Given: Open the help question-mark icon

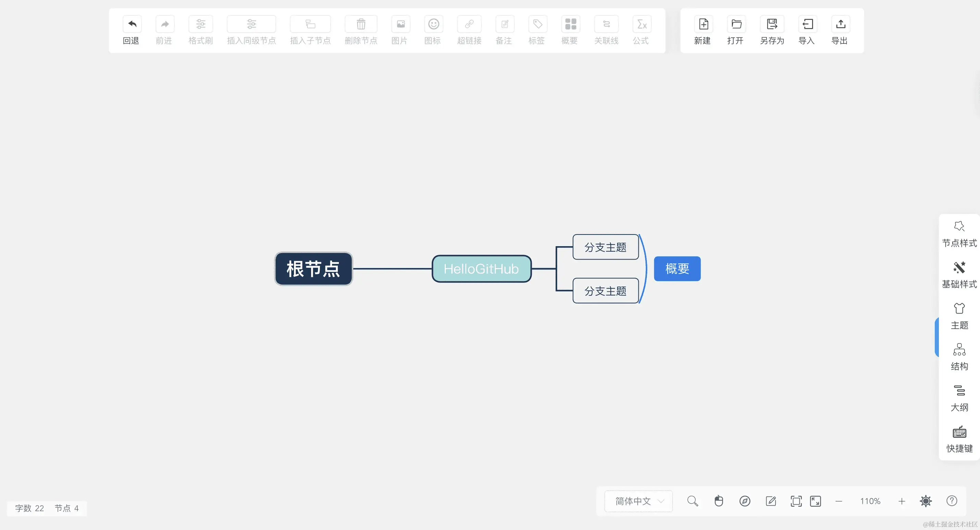Looking at the screenshot, I should (x=952, y=501).
